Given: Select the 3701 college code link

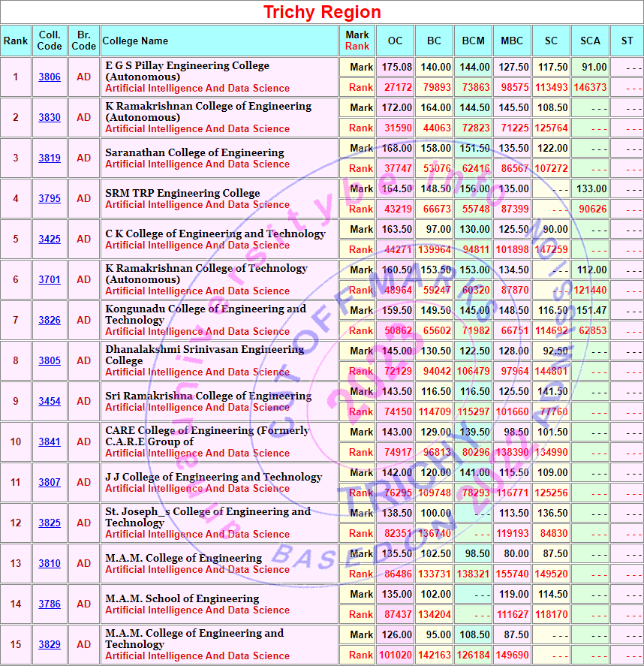Looking at the screenshot, I should pos(50,280).
